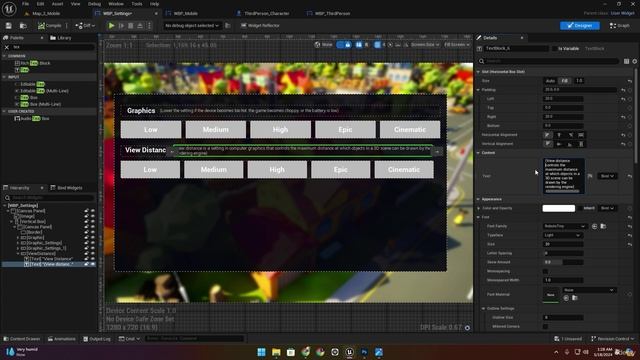
Task: Toggle the Inherit checkbox for color
Action: 580,208
